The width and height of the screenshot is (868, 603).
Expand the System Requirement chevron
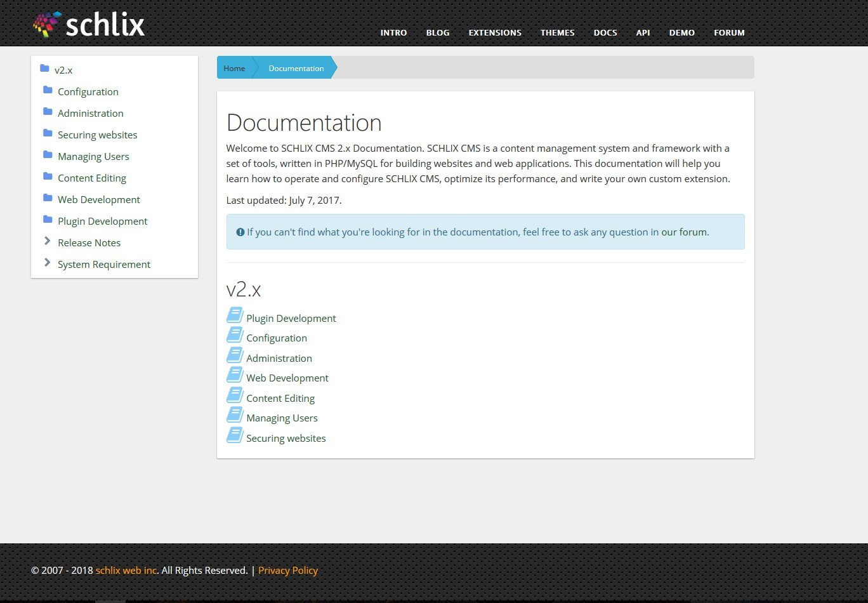point(48,263)
